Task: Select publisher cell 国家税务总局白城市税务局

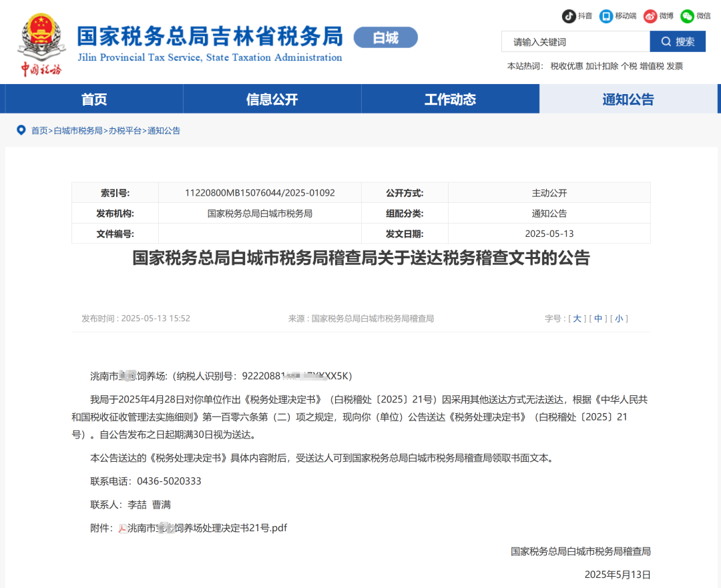Action: (260, 214)
